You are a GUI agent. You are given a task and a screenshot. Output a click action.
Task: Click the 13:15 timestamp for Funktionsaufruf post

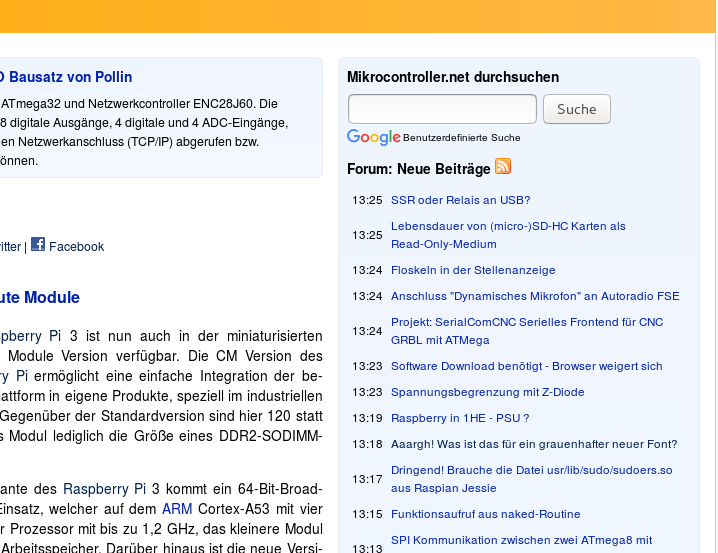click(x=367, y=514)
